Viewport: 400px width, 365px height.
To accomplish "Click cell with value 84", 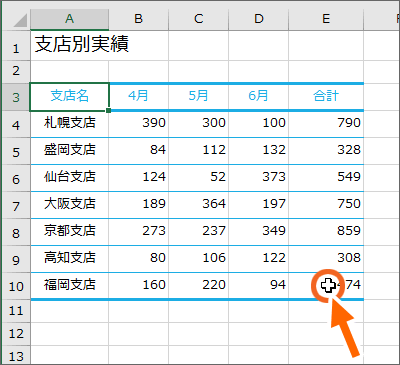I will point(139,151).
